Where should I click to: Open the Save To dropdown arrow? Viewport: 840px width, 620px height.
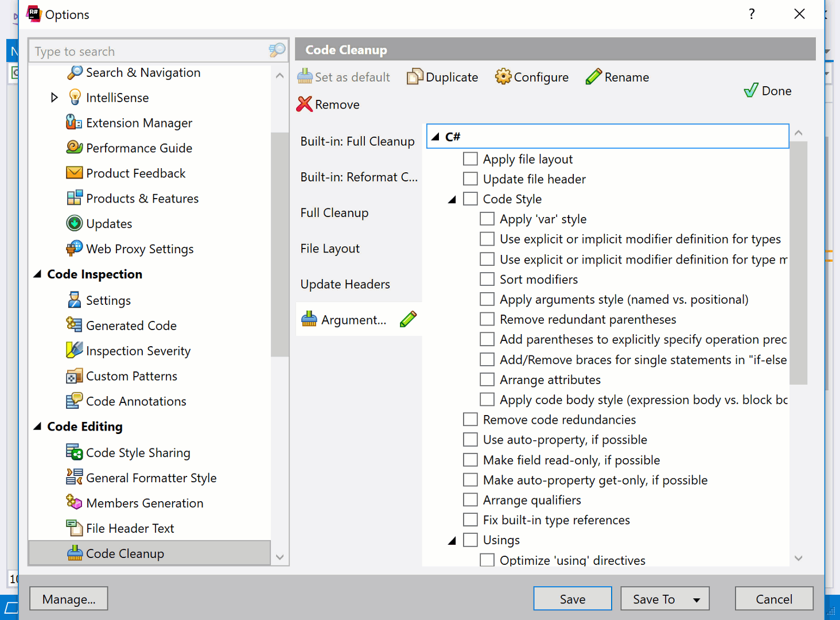coord(697,599)
